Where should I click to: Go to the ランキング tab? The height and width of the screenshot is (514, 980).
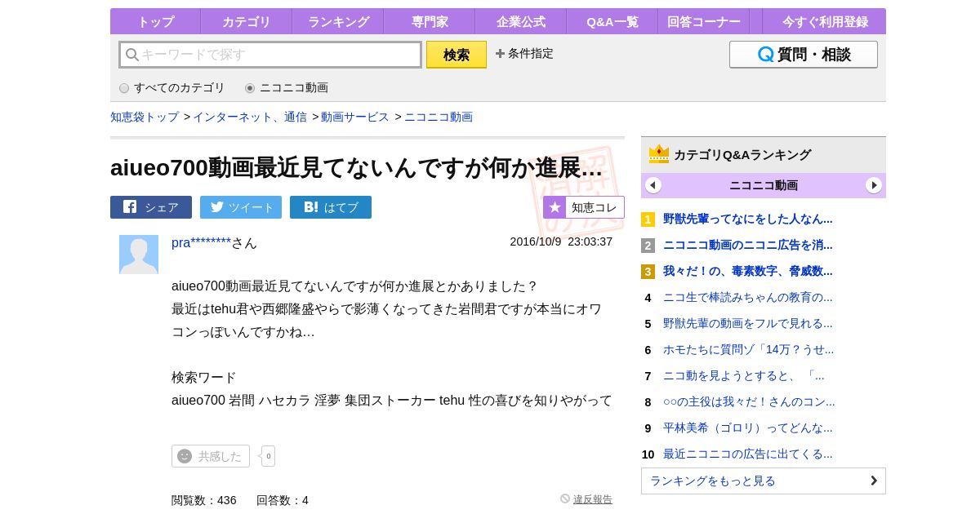point(337,22)
